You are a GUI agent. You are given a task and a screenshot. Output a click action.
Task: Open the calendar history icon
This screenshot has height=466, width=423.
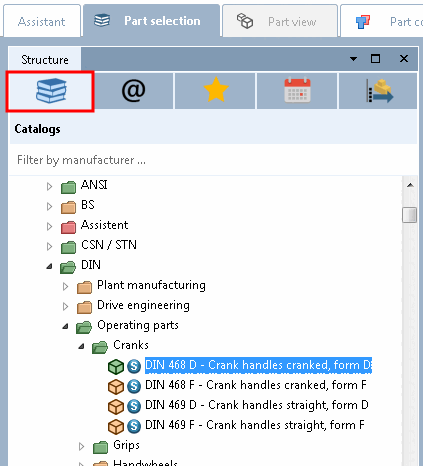(297, 91)
